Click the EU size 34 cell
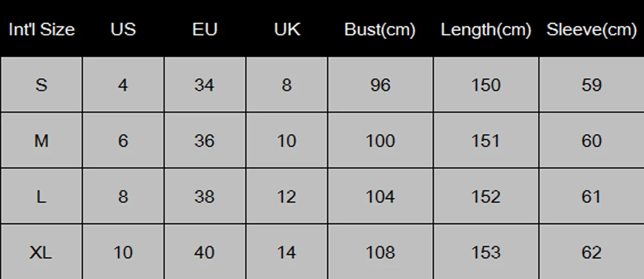The image size is (644, 279). coord(205,85)
